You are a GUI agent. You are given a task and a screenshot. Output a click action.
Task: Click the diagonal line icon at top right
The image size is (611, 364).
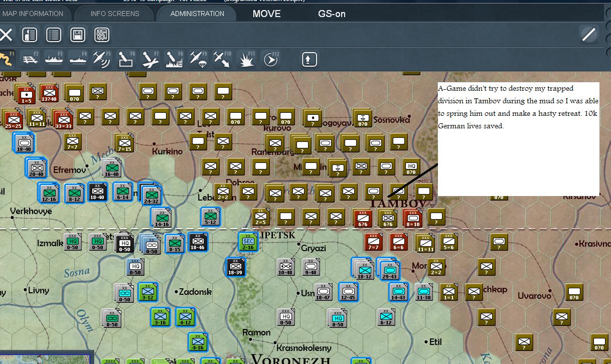click(588, 35)
